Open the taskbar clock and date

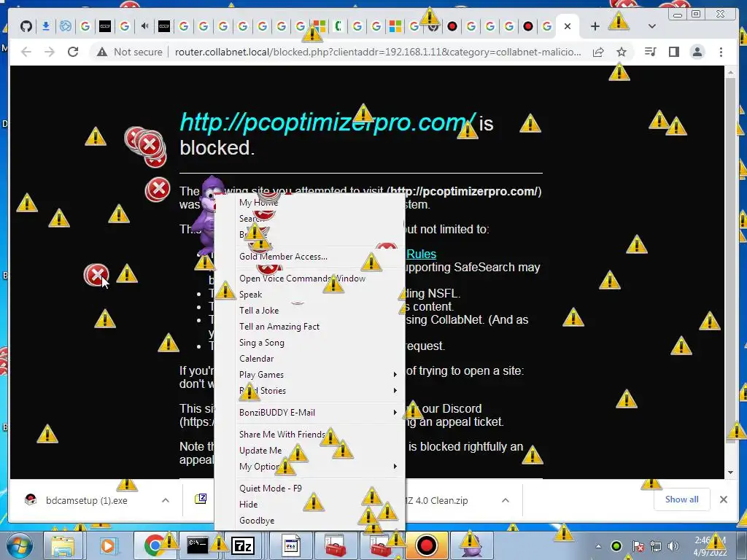tap(710, 546)
